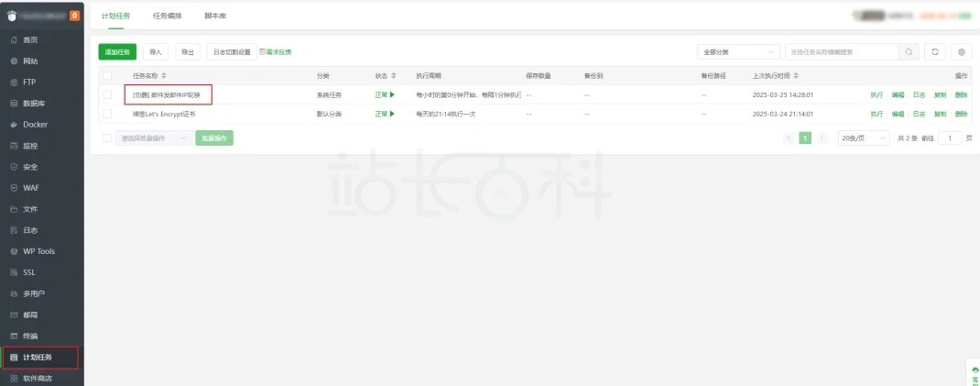The image size is (980, 386).
Task: Open WP Tools in the sidebar
Action: [x=38, y=251]
